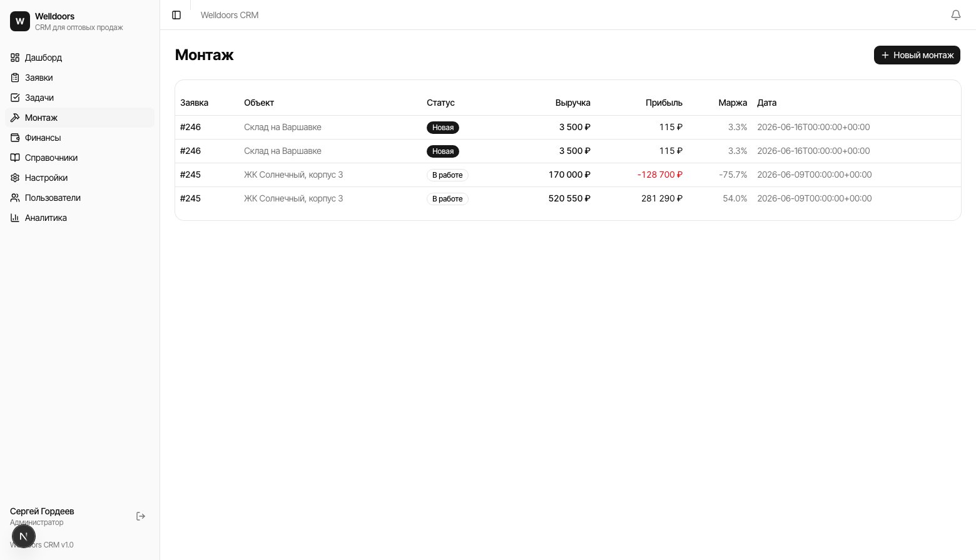Open Пользователи page

pos(79,198)
